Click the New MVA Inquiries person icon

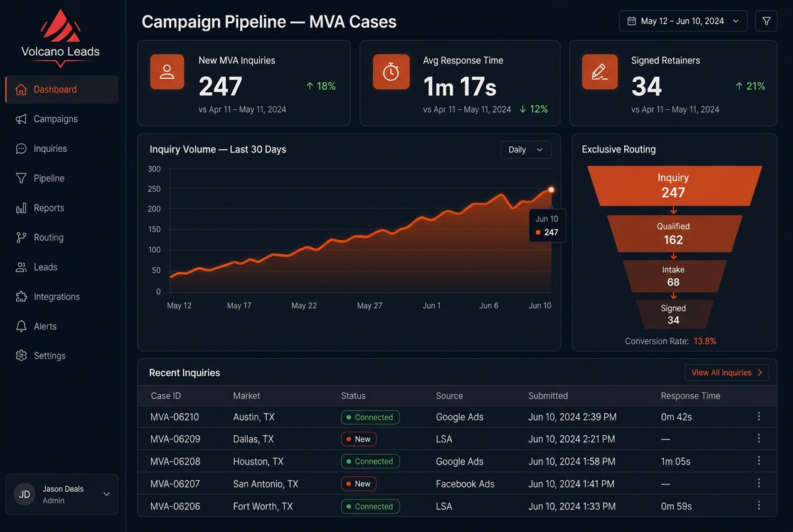tap(167, 72)
